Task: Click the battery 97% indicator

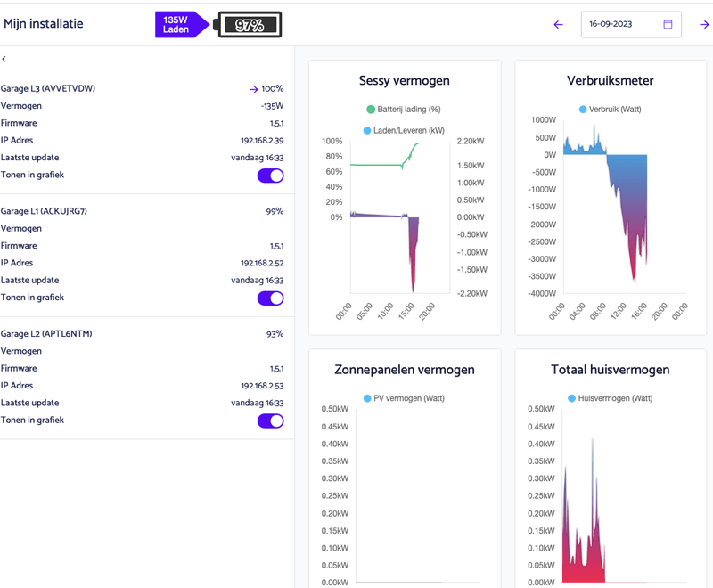Action: (250, 25)
